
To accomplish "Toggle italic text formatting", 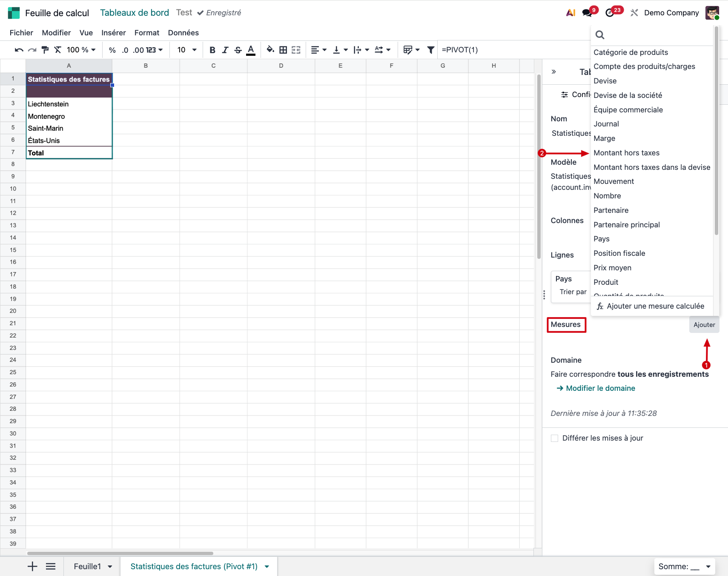I will coord(225,50).
